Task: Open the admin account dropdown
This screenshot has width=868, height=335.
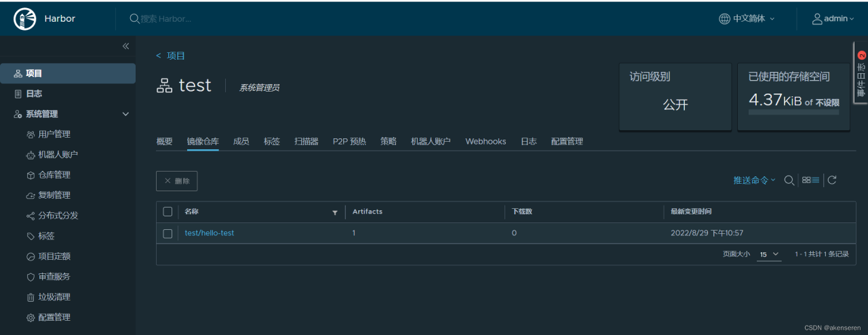Action: [833, 19]
